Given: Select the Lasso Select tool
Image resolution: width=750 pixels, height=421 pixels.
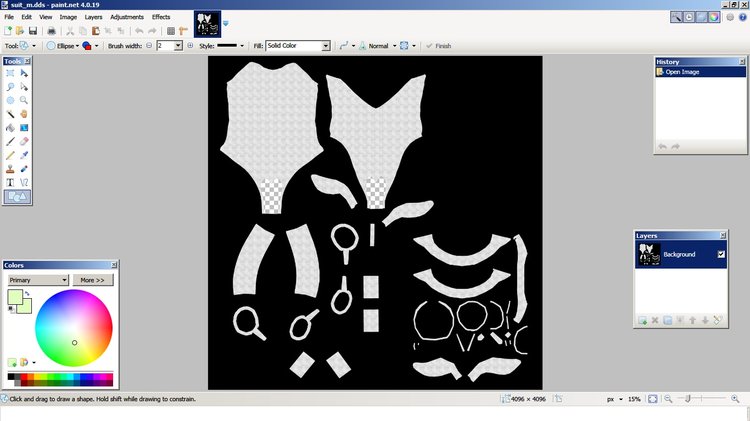Looking at the screenshot, I should tap(10, 87).
